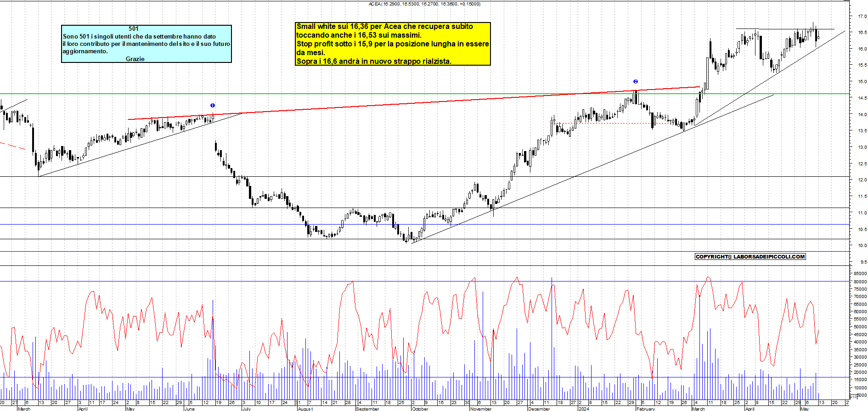Click the 50000 volume axis label
The image size is (868, 411).
click(860, 327)
